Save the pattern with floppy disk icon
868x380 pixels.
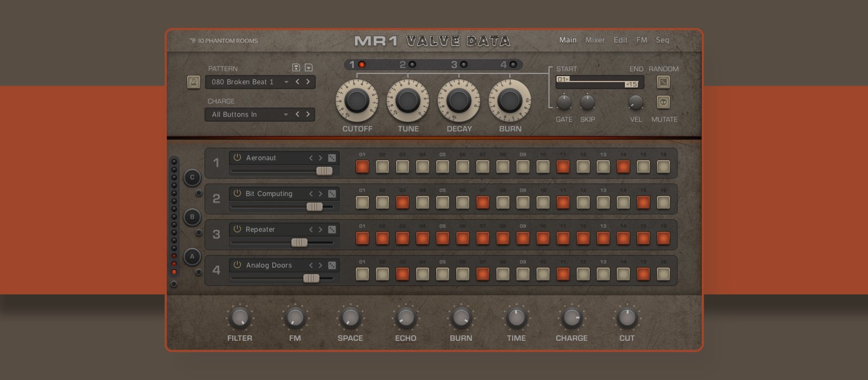tap(296, 68)
